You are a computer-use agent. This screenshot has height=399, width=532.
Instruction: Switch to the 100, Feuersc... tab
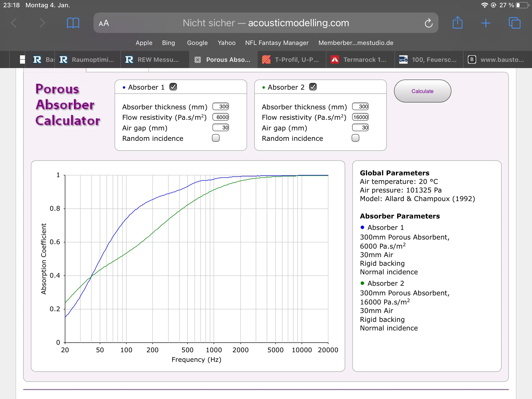click(429, 59)
